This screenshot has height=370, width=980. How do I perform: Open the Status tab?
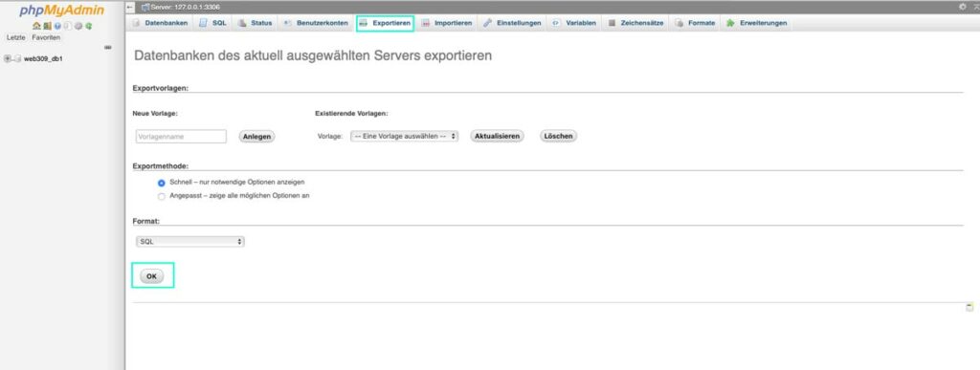[255, 23]
